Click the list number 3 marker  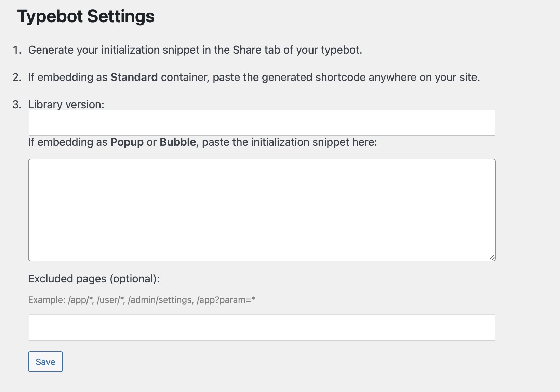click(17, 104)
